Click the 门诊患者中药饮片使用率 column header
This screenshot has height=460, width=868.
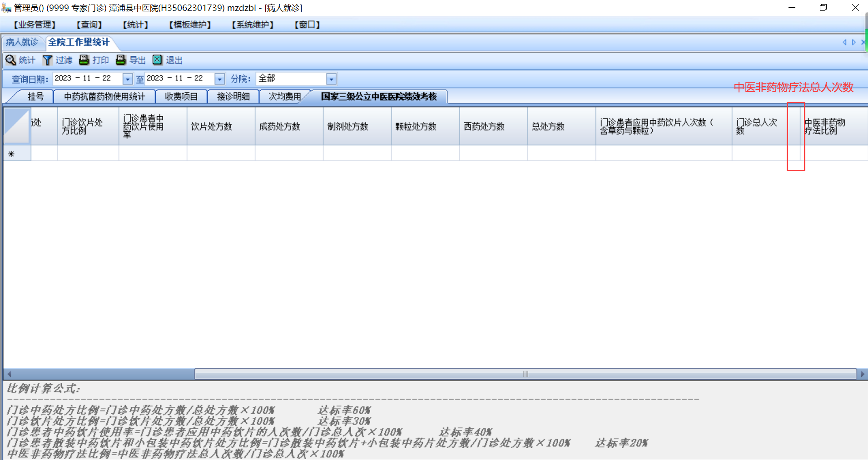pos(153,126)
